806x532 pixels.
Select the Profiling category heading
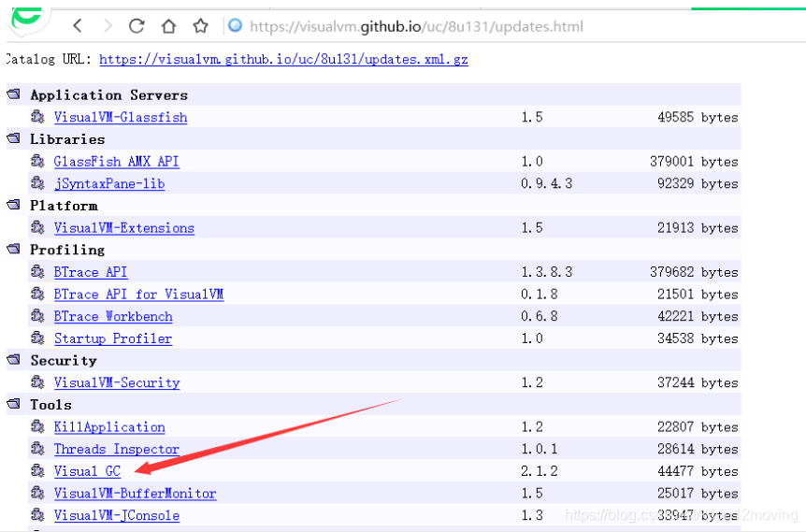pos(67,250)
